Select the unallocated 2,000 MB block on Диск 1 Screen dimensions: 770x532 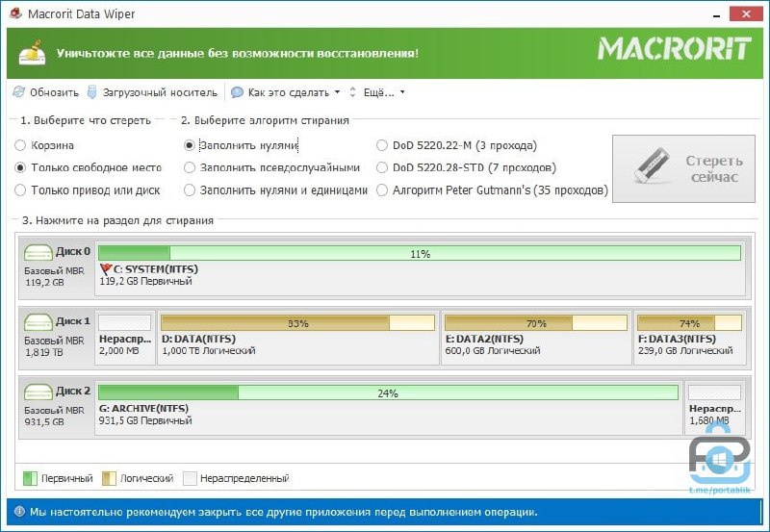click(125, 338)
